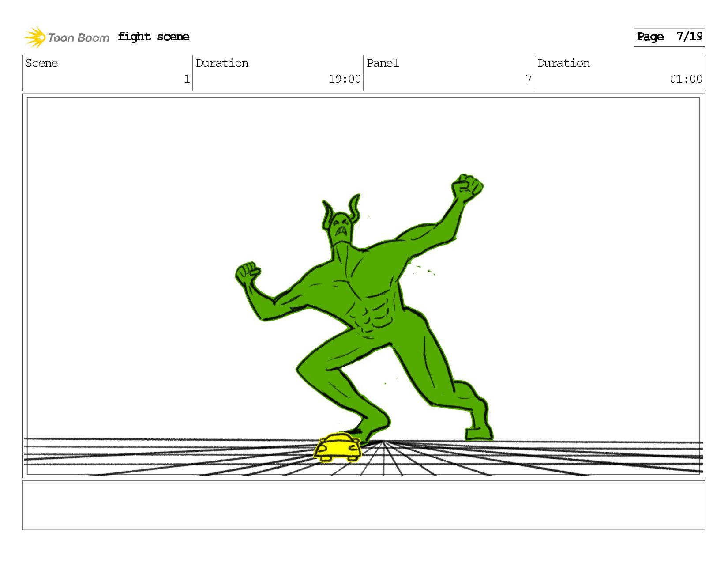Click the Toon Boom logo
This screenshot has width=728, height=563.
pos(66,37)
